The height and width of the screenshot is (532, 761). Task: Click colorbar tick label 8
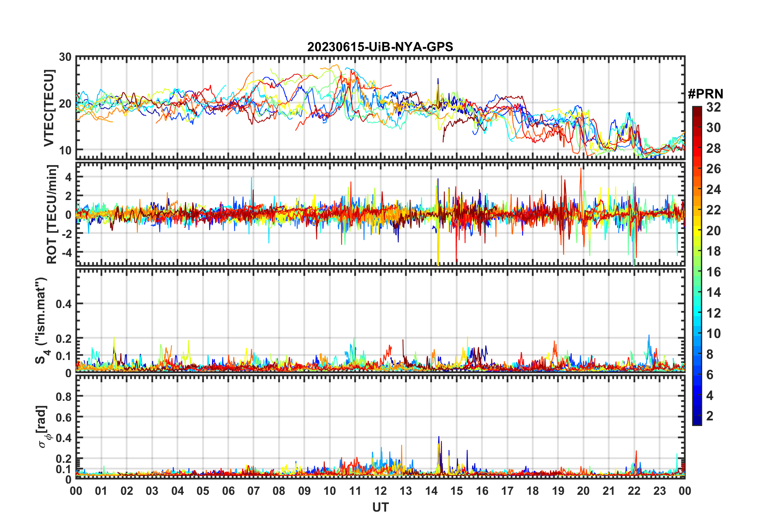point(710,354)
